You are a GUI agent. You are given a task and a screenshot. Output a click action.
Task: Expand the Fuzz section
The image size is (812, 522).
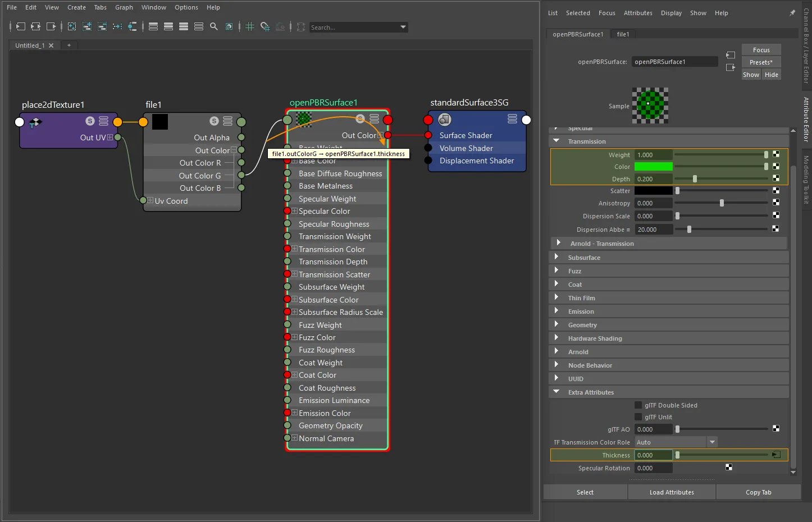(556, 270)
